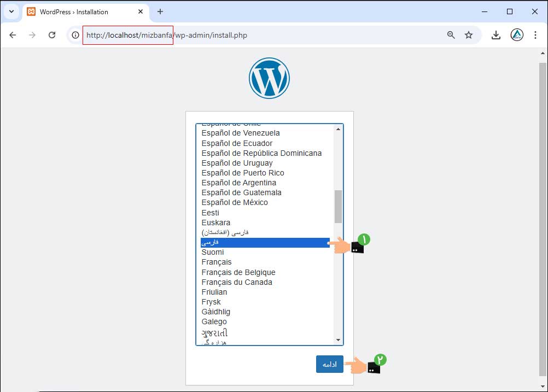Reload the installation page
This screenshot has height=392, width=548.
(52, 35)
